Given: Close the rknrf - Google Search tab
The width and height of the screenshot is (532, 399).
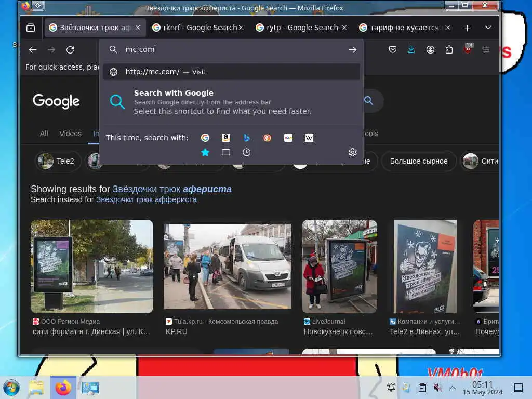Looking at the screenshot, I should coord(241,28).
